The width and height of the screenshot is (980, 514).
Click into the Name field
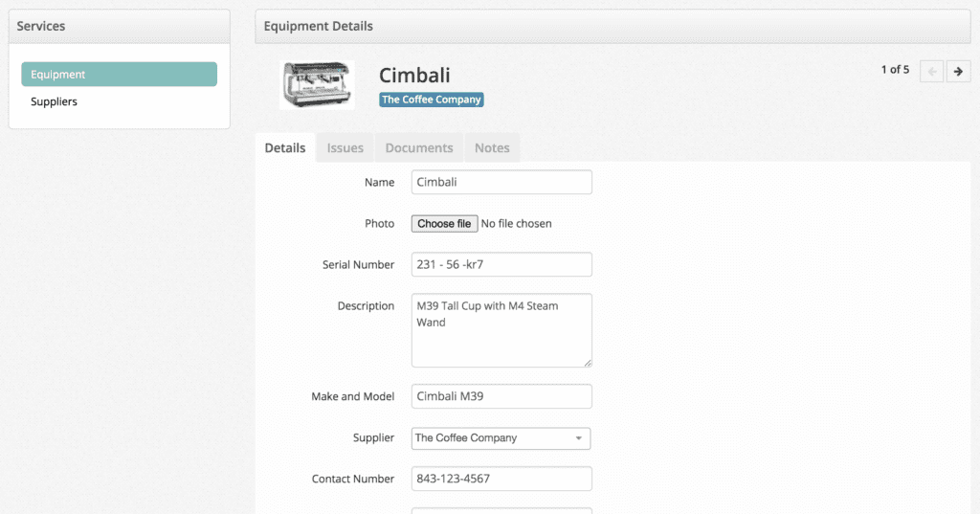[x=501, y=182]
